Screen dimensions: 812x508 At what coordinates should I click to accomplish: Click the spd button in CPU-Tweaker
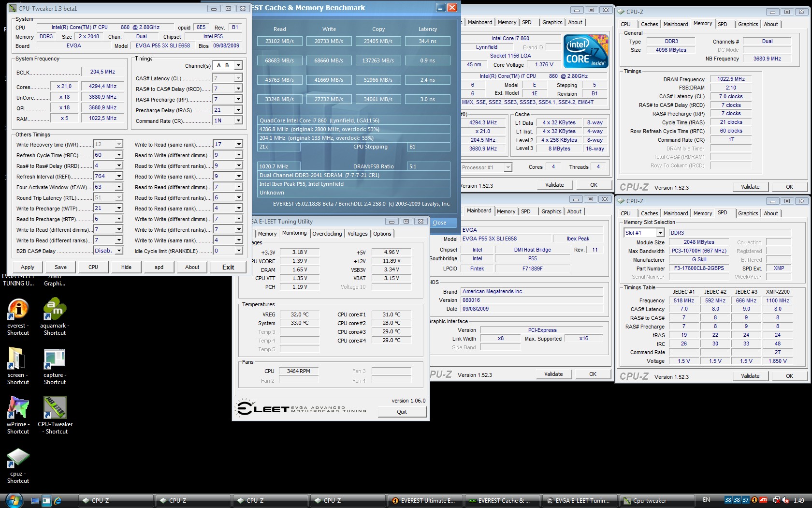[159, 267]
